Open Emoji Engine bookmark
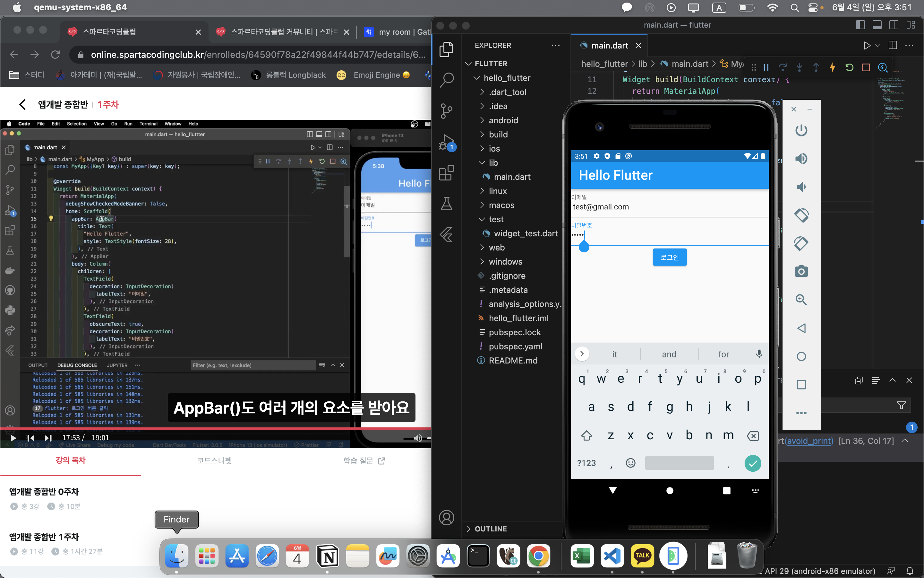The image size is (924, 578). tap(373, 75)
